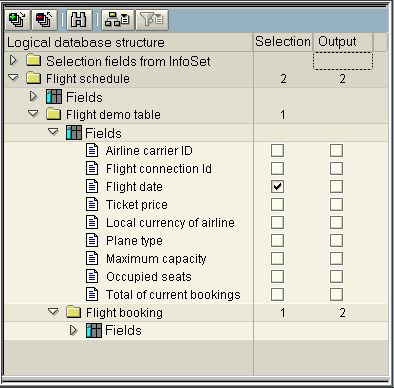394x388 pixels.
Task: Click the Collapse subtree toolbar icon
Action: point(44,20)
